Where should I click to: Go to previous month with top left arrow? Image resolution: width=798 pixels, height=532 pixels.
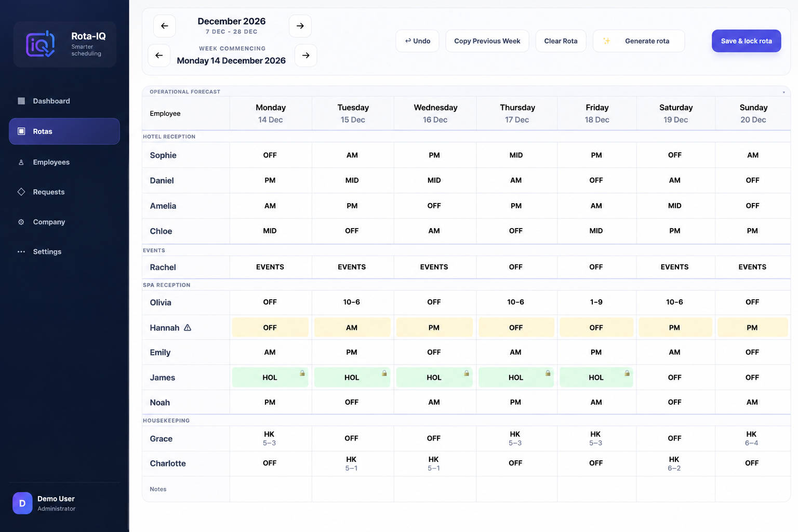[x=164, y=26]
